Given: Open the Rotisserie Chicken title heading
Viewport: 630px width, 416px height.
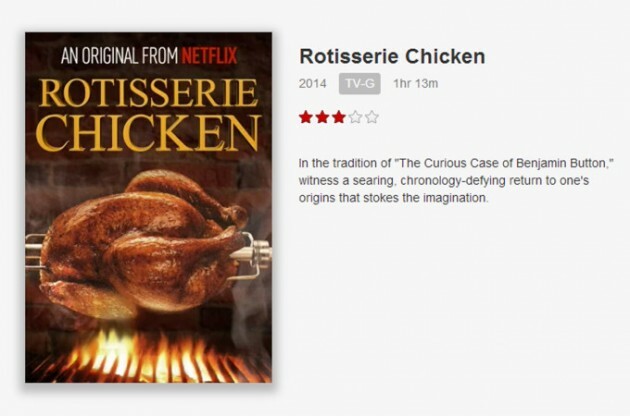Looking at the screenshot, I should pos(392,56).
